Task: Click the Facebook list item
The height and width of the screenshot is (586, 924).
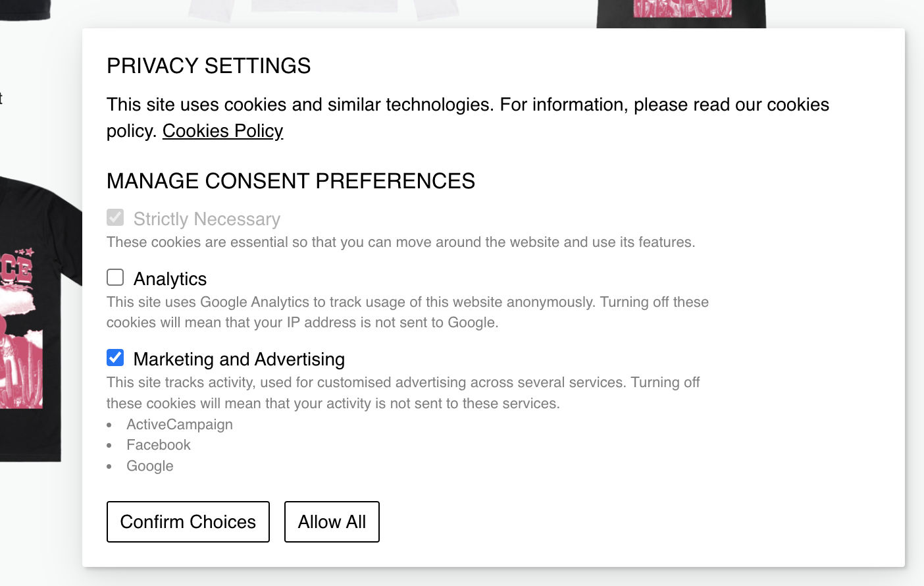Action: pyautogui.click(x=159, y=445)
